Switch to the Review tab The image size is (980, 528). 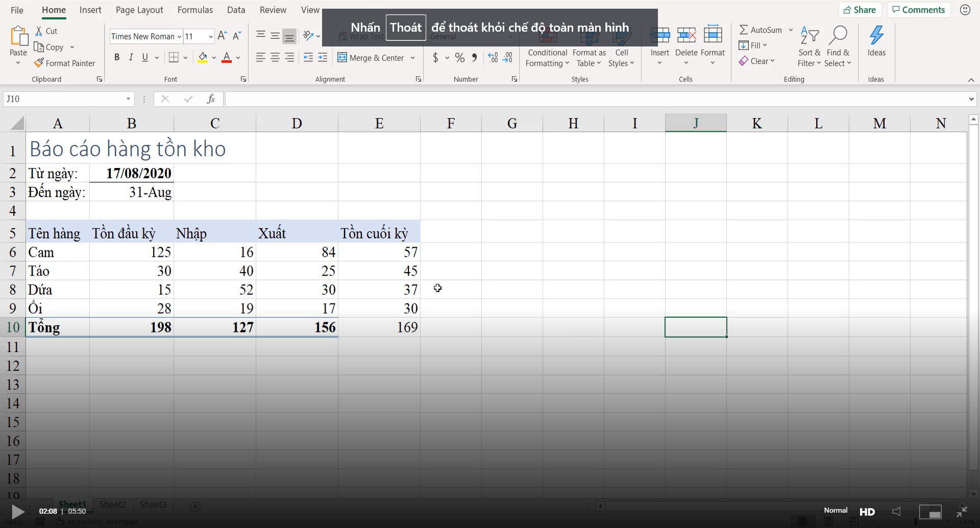coord(273,10)
